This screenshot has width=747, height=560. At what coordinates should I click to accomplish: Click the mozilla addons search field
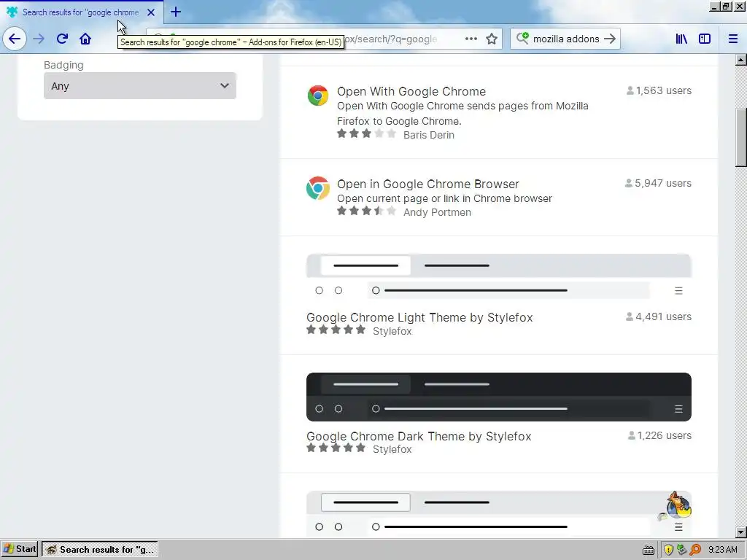pos(566,39)
